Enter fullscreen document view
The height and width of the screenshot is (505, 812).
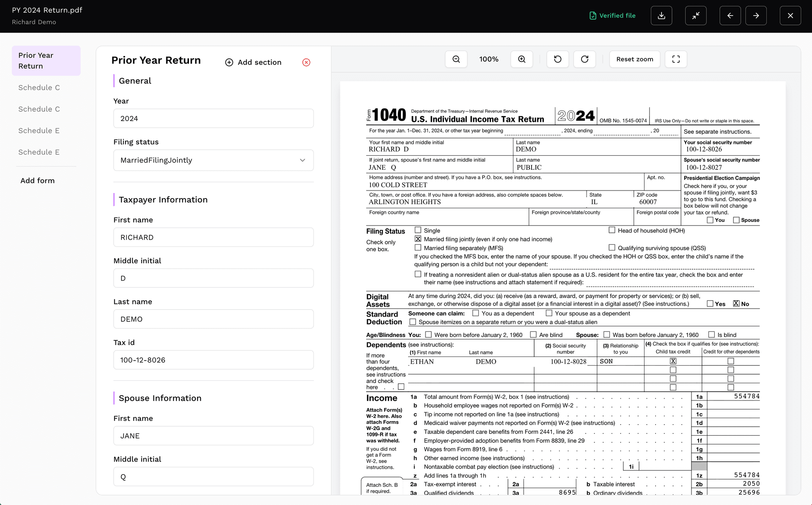pos(676,59)
